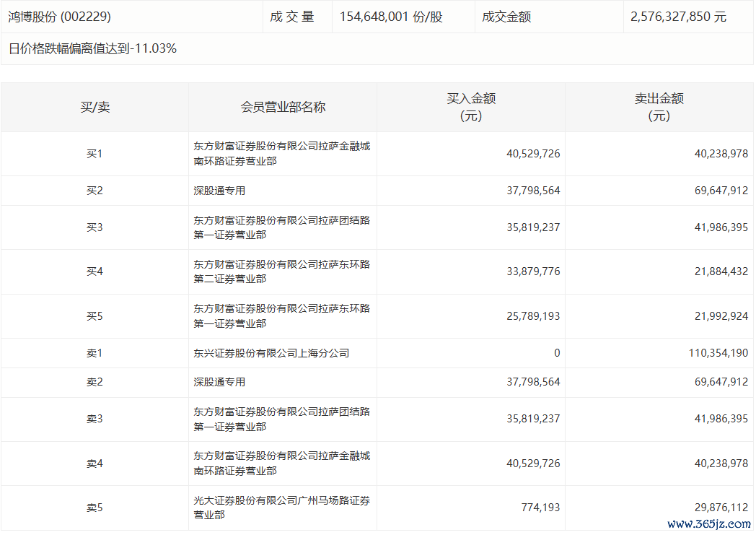Click 深股通专用 in the 买2 row
The width and height of the screenshot is (756, 535).
[x=219, y=191]
